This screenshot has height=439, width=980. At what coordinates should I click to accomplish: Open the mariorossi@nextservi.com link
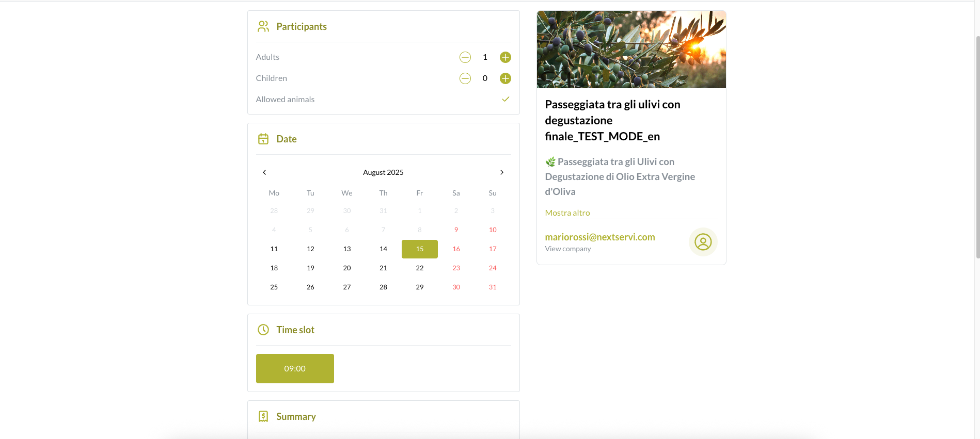[599, 237]
